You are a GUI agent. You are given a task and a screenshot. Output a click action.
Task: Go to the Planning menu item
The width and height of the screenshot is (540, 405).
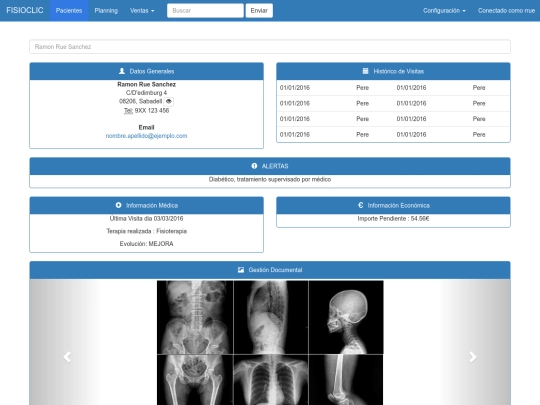106,11
